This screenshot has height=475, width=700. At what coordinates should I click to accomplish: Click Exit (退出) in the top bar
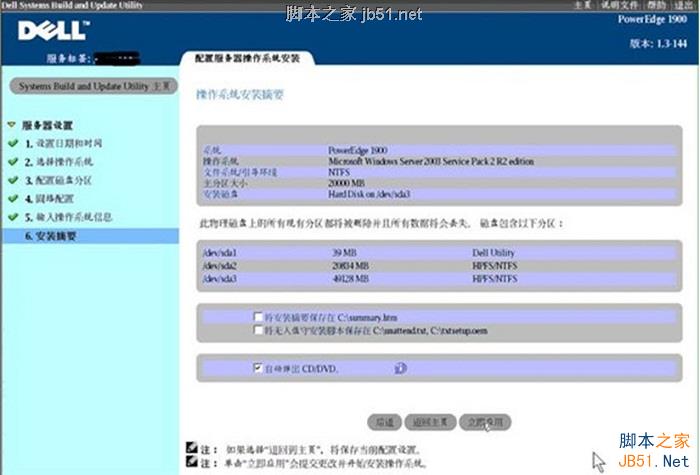[683, 5]
